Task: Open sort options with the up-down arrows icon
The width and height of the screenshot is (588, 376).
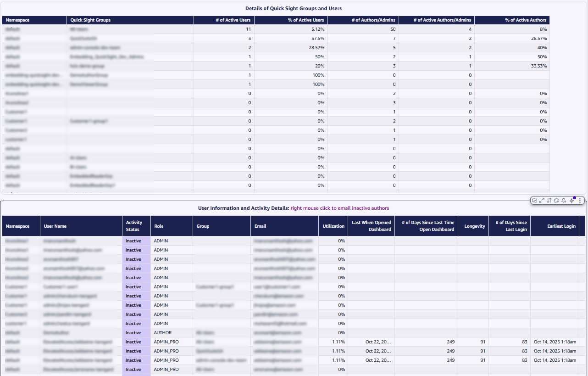Action: [x=549, y=201]
